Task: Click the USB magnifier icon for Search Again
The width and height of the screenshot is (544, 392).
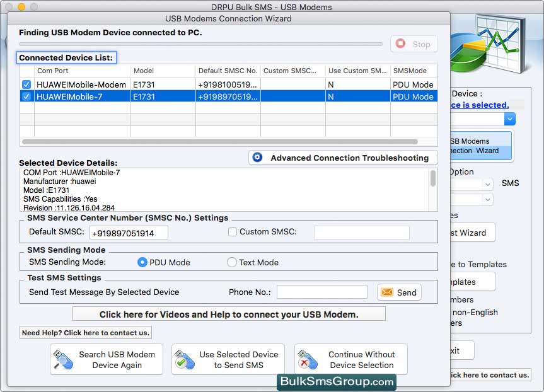Action: tap(63, 359)
